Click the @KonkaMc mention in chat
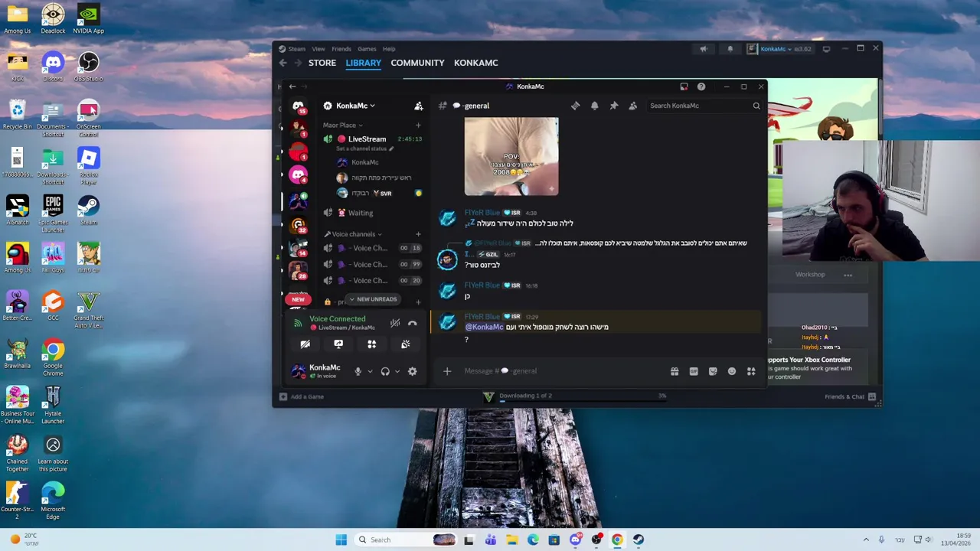 tap(484, 327)
